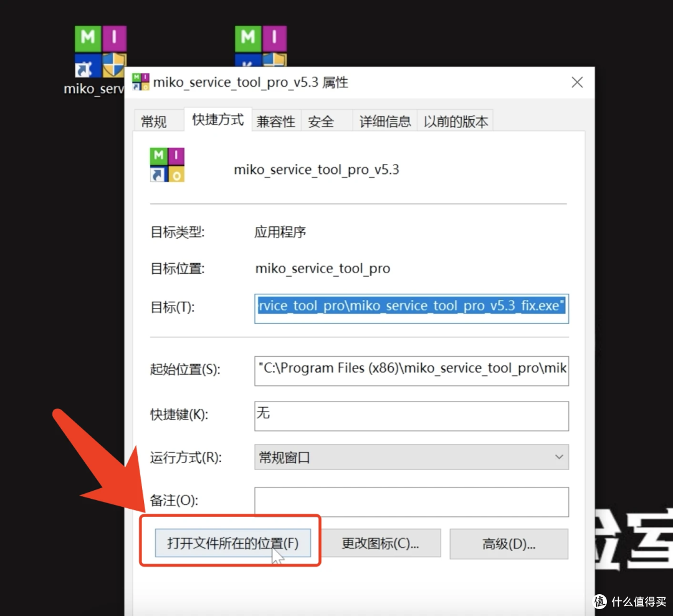The height and width of the screenshot is (616, 673).
Task: Click the large miko_service_tool_pro_v5.3 program icon
Action: pyautogui.click(x=166, y=164)
